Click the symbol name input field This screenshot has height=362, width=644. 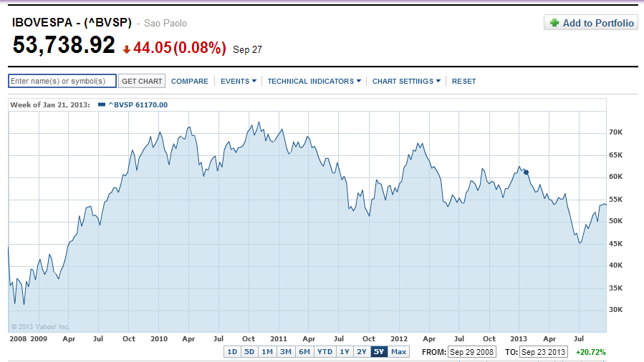point(62,81)
